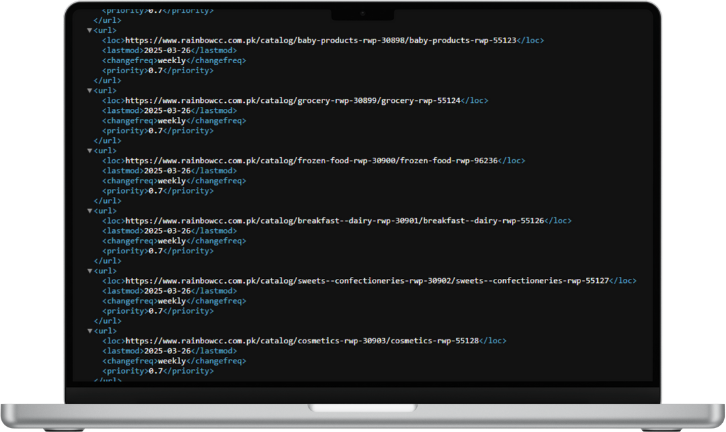The height and width of the screenshot is (432, 726).
Task: Click the frozen-food-rwp-96236 catalog URL
Action: point(310,160)
